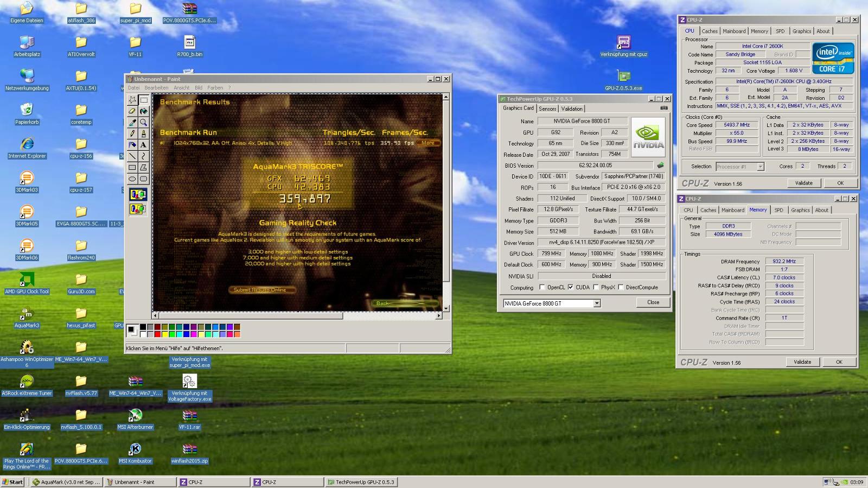Activate the Magnifier tool in Paint
The width and height of the screenshot is (868, 488).
coord(143,123)
